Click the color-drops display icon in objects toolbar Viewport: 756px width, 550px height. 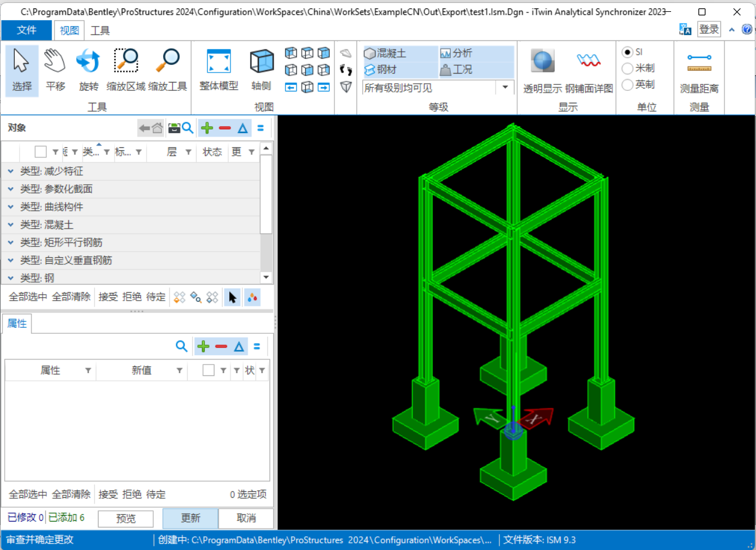[x=252, y=297]
